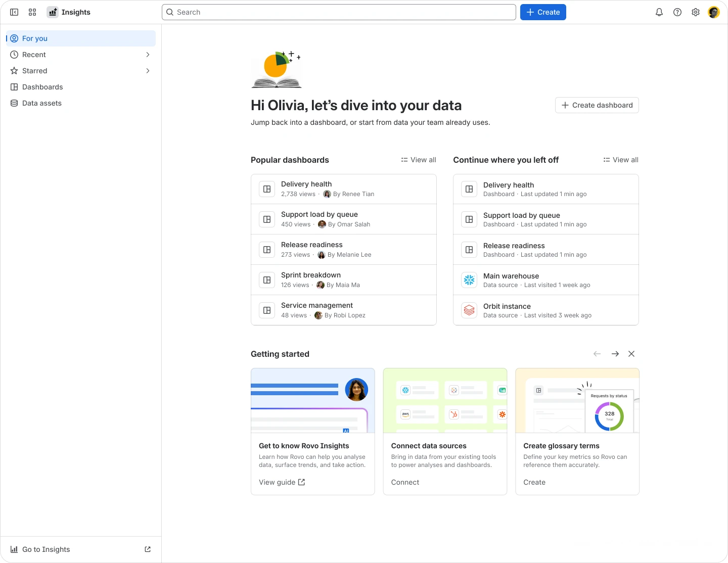Open the Create glossary terms thumbnail
The image size is (728, 563).
coord(577,400)
